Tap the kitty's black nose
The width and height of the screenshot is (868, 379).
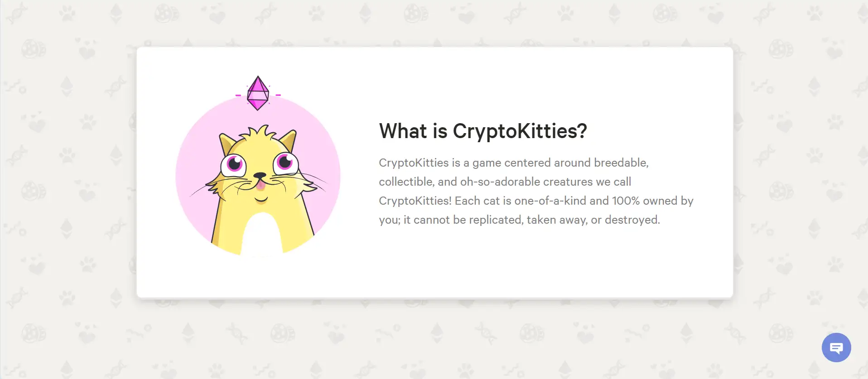(260, 176)
